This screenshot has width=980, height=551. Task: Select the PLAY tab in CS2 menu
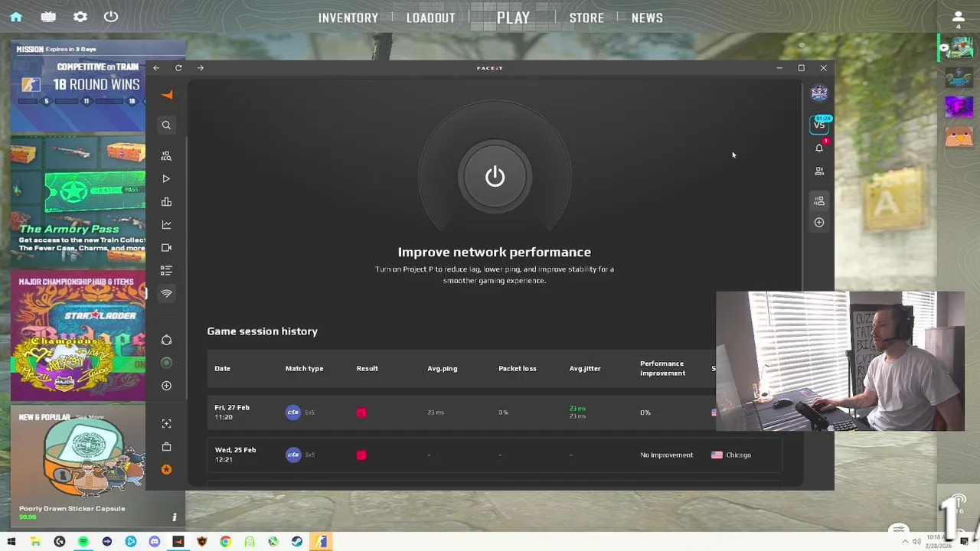513,18
